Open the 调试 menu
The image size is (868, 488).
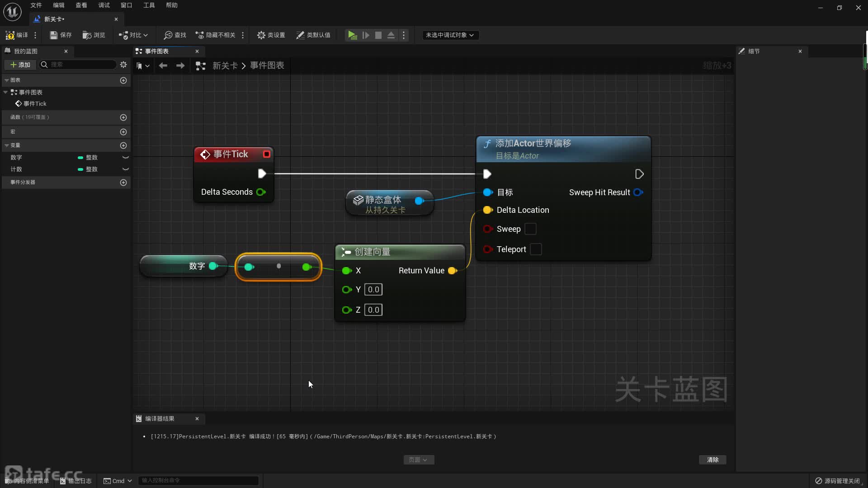tap(104, 5)
